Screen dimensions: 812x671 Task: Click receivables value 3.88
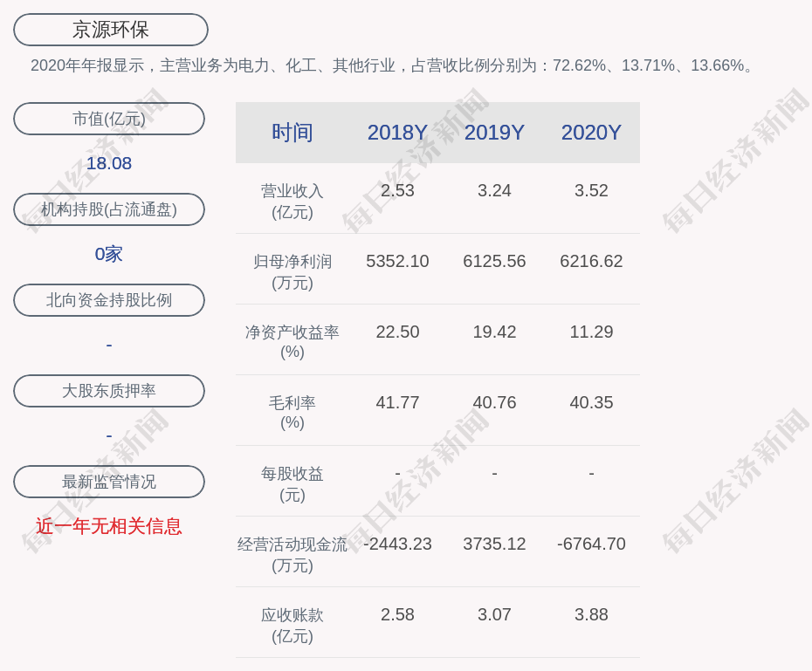point(591,614)
